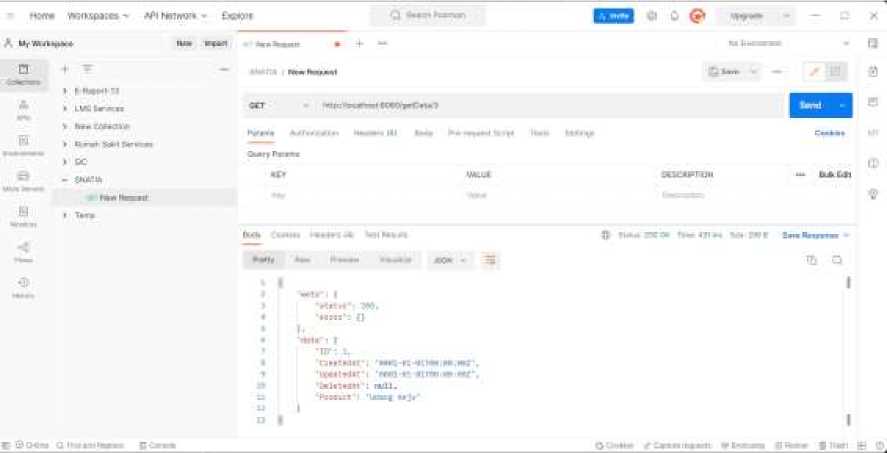
Task: Switch response view to Preview
Action: click(344, 260)
